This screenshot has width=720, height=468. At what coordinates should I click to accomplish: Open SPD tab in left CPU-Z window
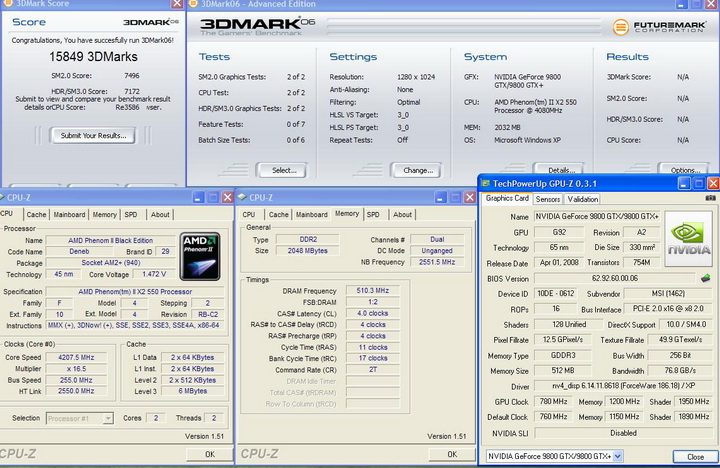tap(131, 214)
